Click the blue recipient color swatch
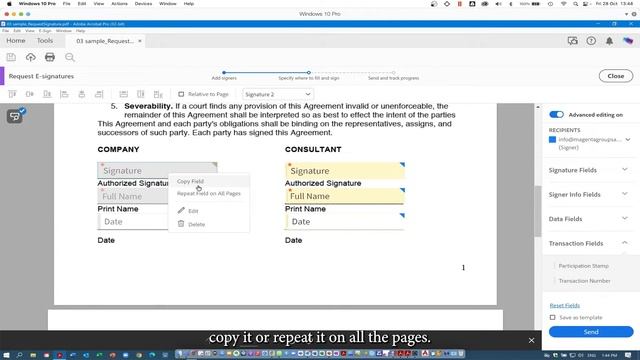 pyautogui.click(x=552, y=140)
